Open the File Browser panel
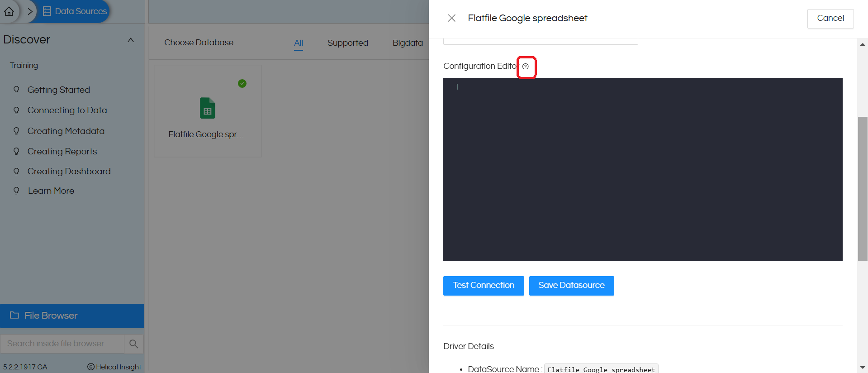 [72, 316]
